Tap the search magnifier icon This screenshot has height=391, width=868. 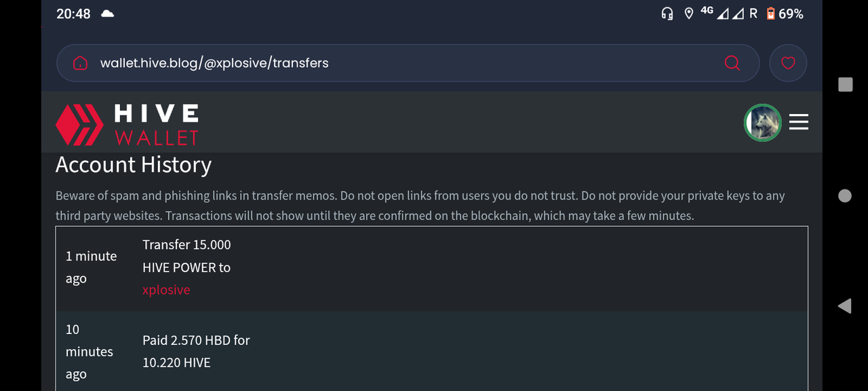(x=732, y=63)
